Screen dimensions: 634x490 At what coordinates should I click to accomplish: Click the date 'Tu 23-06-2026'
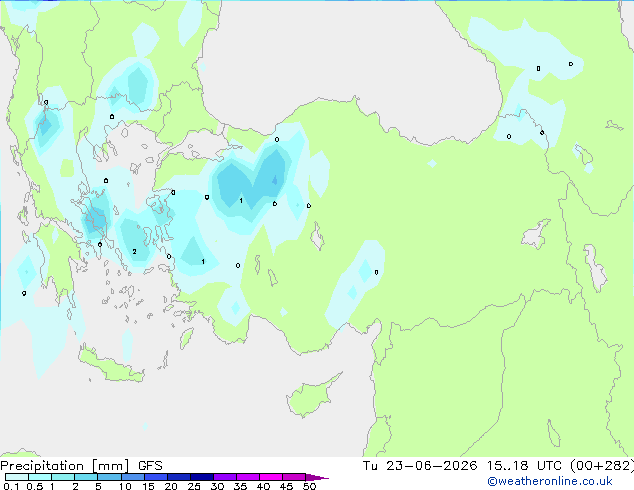(420, 466)
